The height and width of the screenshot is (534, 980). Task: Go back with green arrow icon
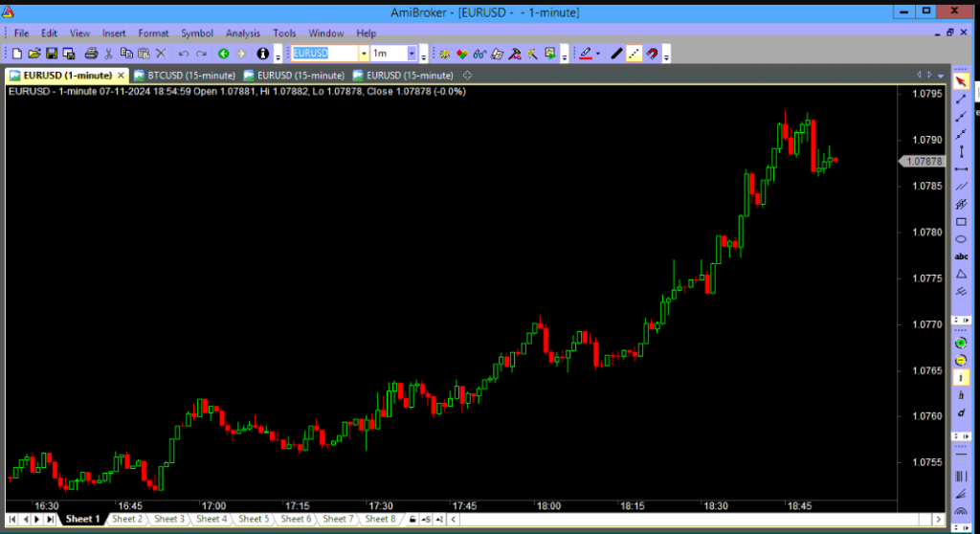coord(223,54)
